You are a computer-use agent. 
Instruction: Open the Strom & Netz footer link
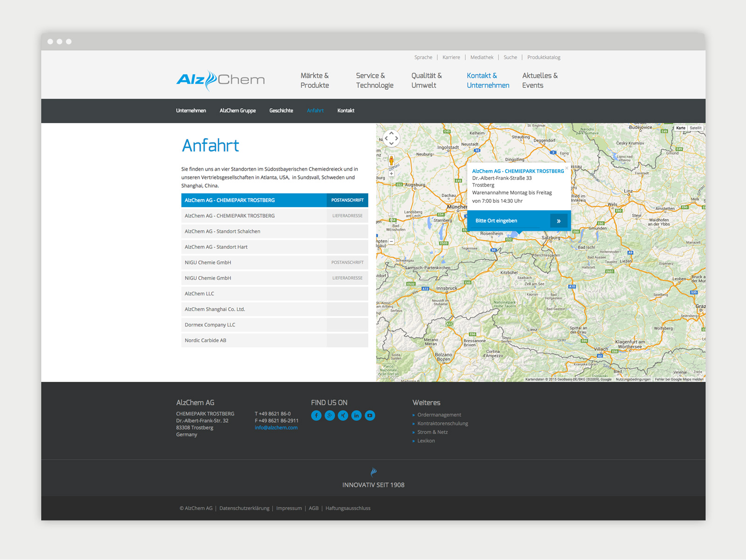point(432,432)
